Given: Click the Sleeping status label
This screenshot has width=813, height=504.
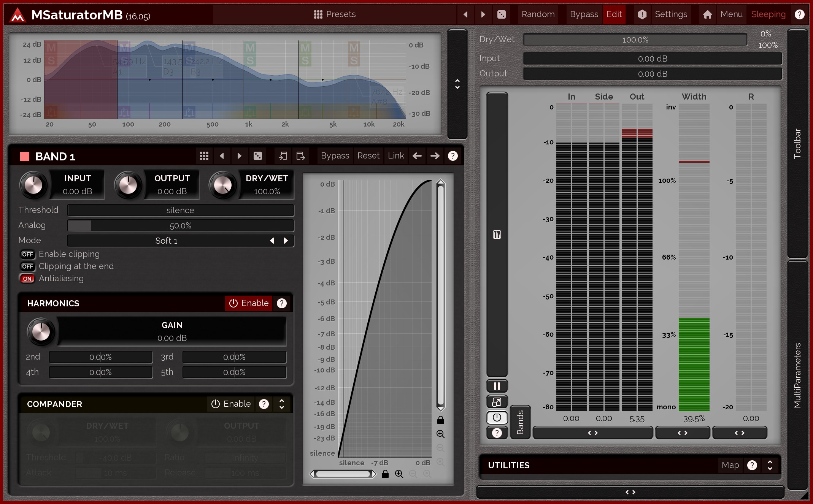Looking at the screenshot, I should [x=768, y=14].
